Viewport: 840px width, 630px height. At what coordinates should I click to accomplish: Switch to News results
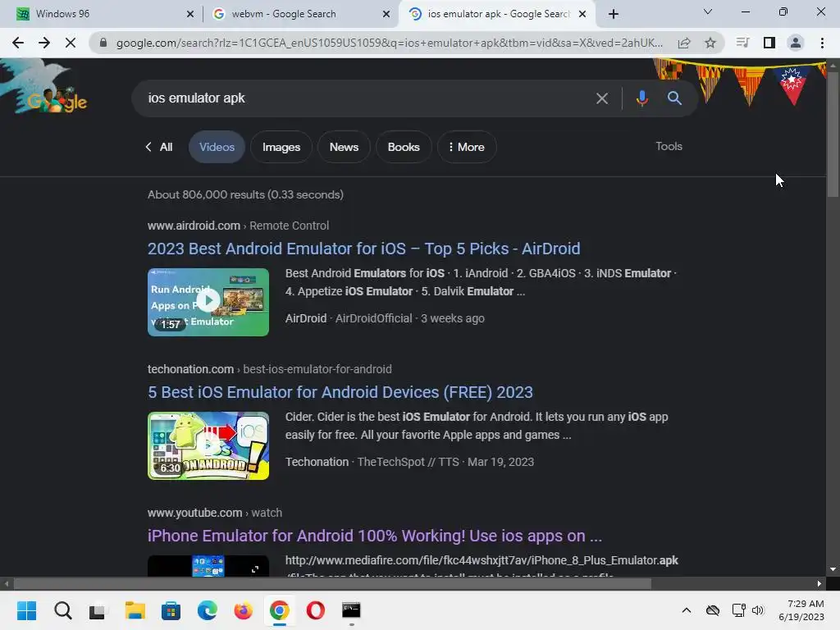344,148
